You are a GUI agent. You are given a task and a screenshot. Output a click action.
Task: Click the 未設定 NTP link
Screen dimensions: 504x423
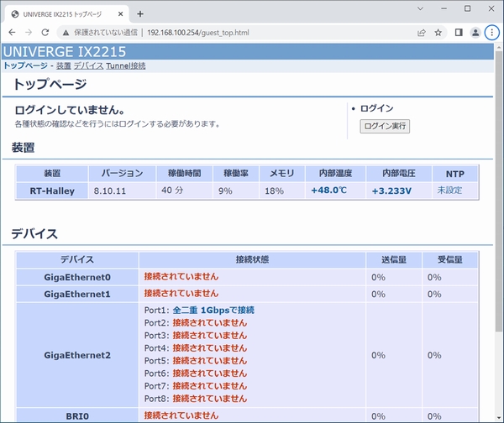[449, 191]
